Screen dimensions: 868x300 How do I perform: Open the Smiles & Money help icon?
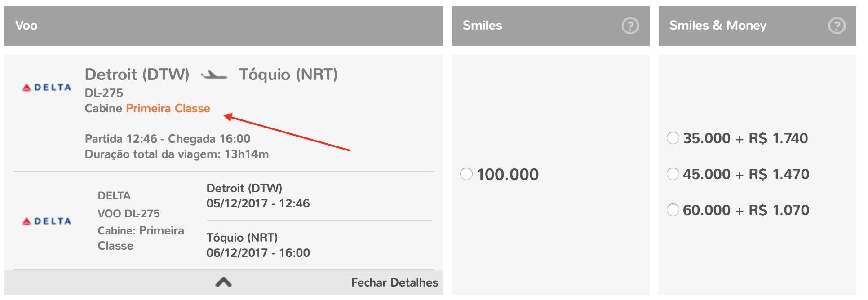(837, 26)
